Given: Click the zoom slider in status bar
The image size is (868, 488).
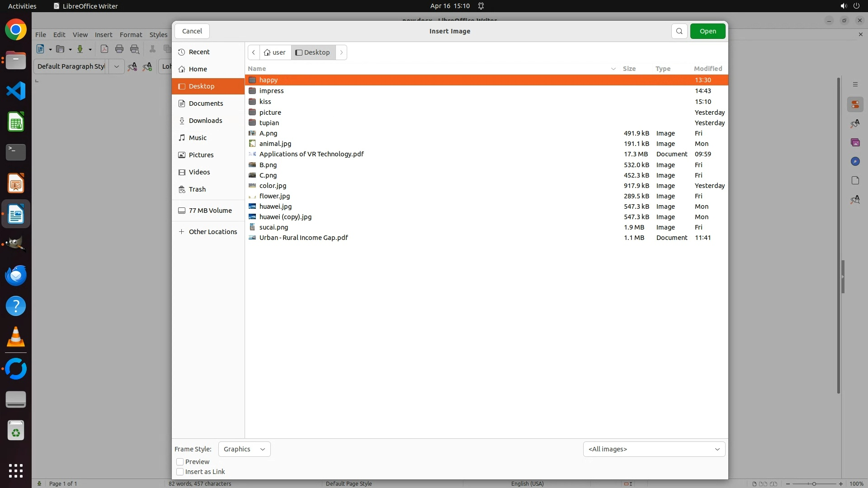Looking at the screenshot, I should 814,483.
